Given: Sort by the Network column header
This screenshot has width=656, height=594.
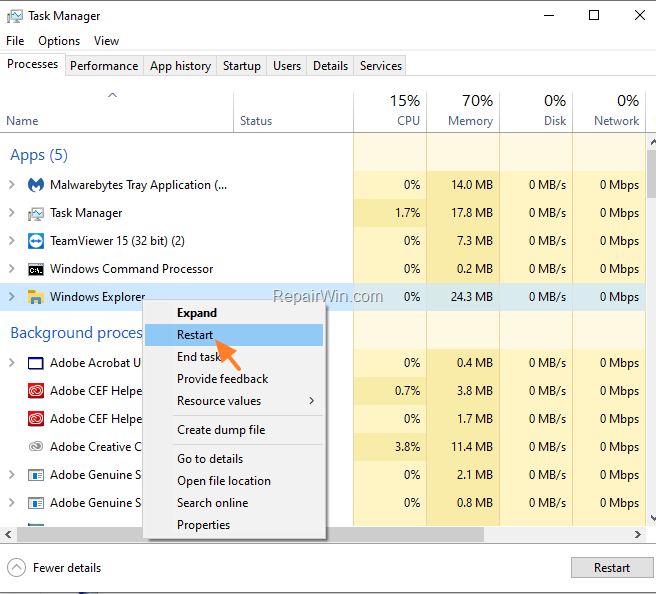Looking at the screenshot, I should [609, 112].
